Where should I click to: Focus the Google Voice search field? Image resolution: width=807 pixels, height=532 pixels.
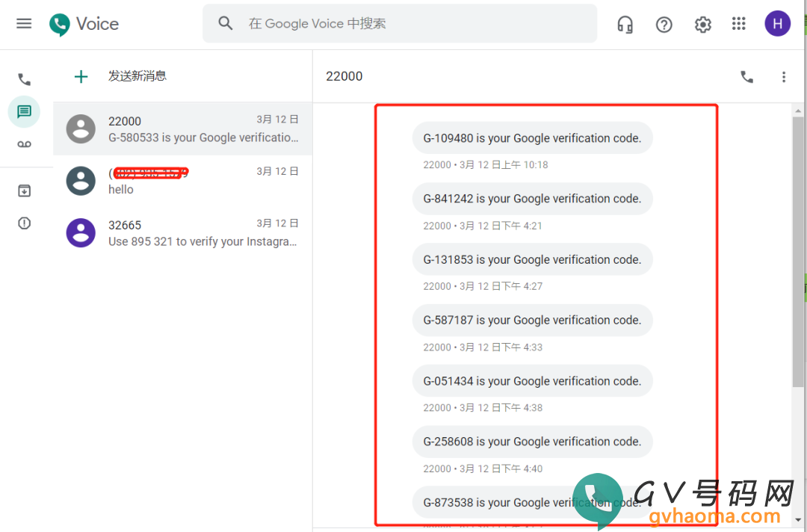399,23
